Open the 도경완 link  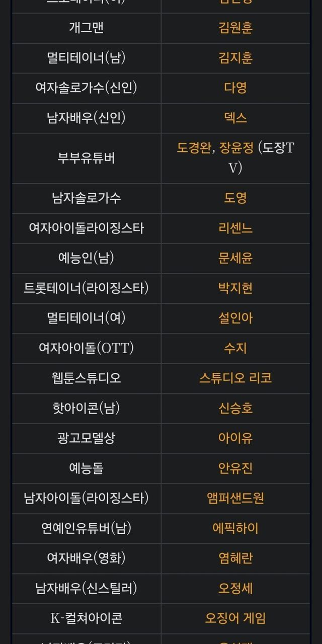pos(194,148)
